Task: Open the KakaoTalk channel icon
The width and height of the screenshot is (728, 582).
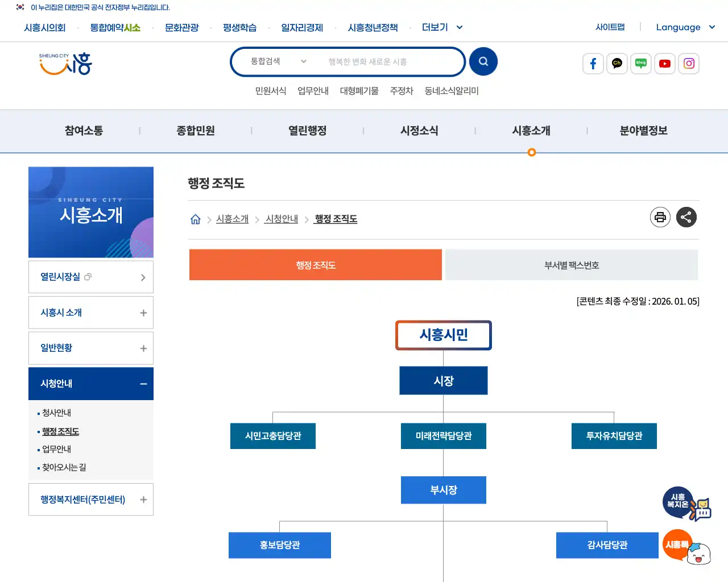Action: 617,64
